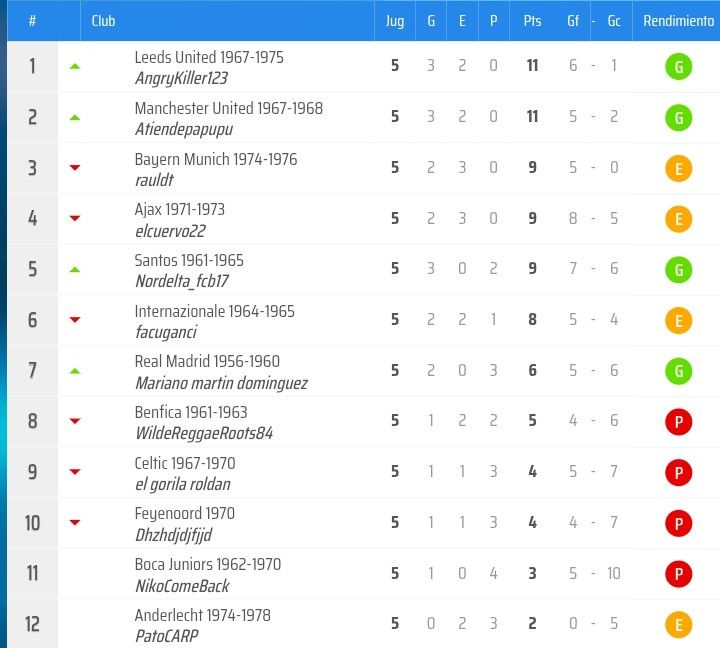Click orange E badge for Anderlecht
Screen dimensions: 720x648
(x=678, y=625)
